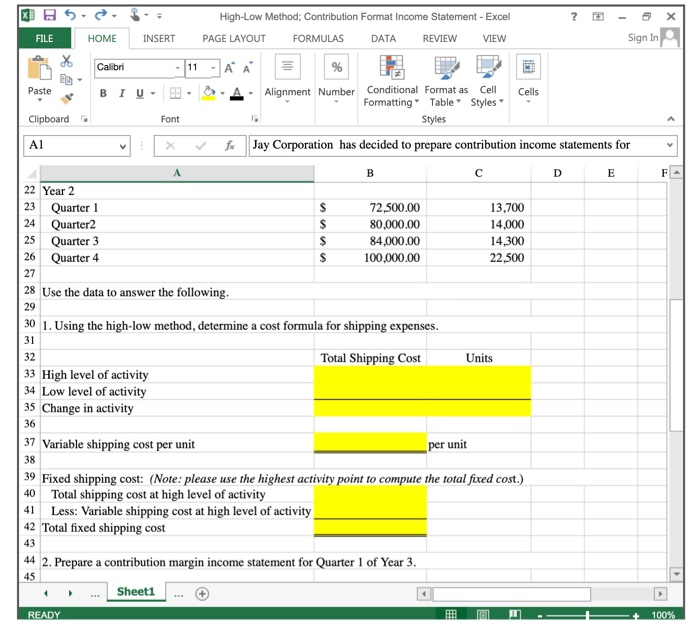Increase font size with larger A
The width and height of the screenshot is (700, 625).
[229, 68]
